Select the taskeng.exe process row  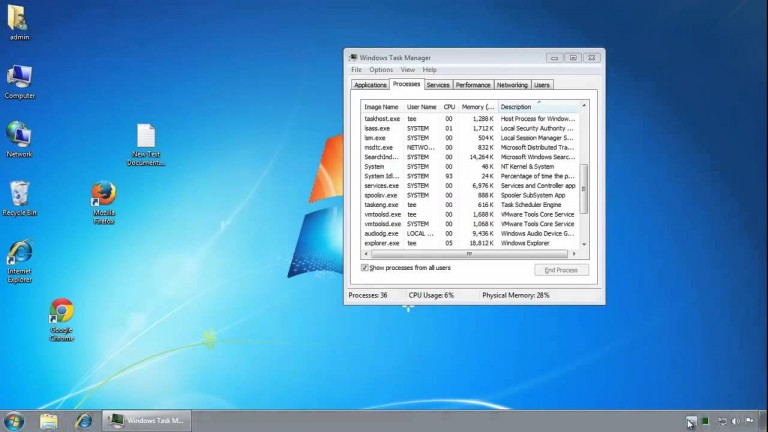(470, 205)
